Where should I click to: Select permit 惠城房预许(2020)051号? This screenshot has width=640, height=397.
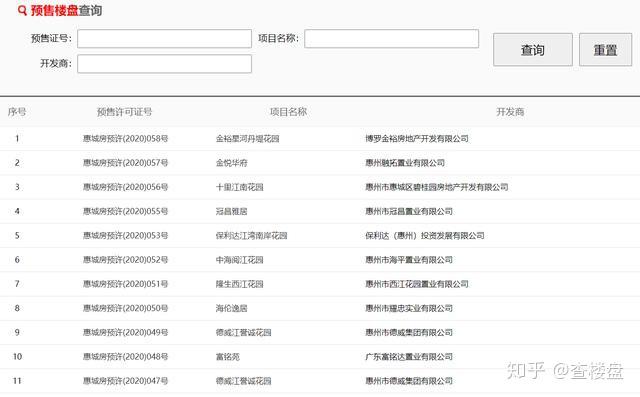tap(126, 284)
